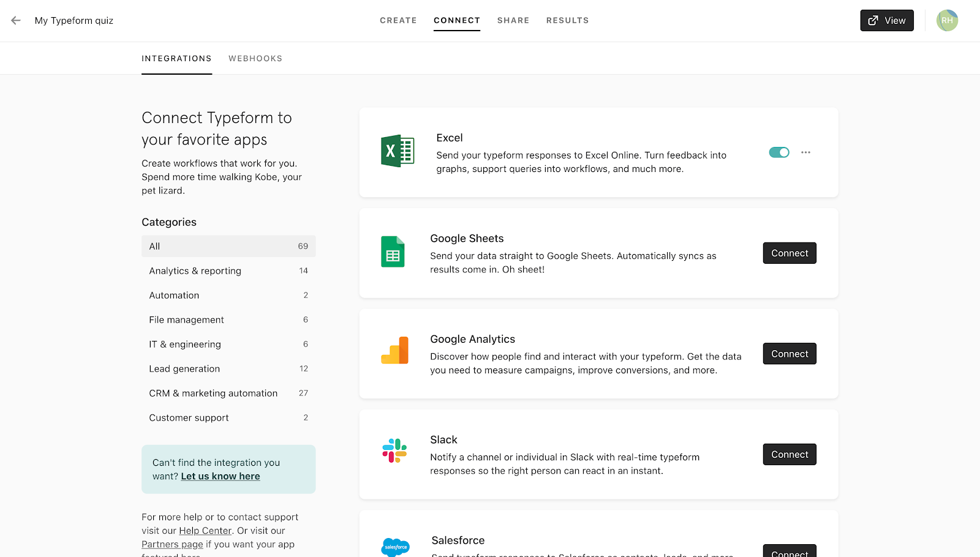Open the Webhooks subtab
980x557 pixels.
click(255, 59)
